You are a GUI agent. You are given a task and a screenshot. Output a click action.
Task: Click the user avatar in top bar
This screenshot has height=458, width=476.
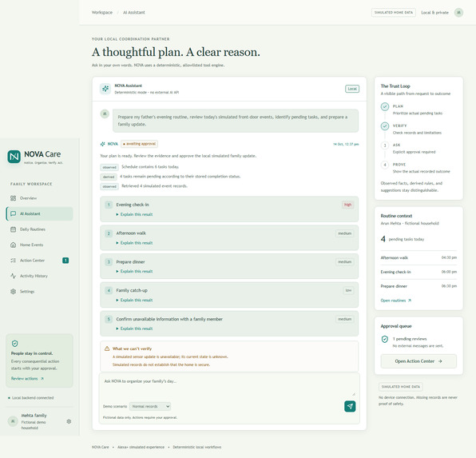(x=458, y=13)
